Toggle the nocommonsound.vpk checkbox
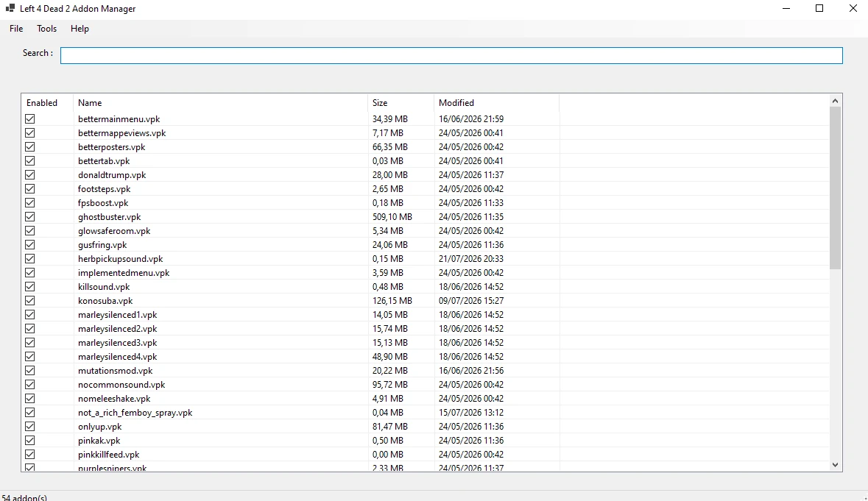Screen dimensions: 868x501 click(x=30, y=384)
